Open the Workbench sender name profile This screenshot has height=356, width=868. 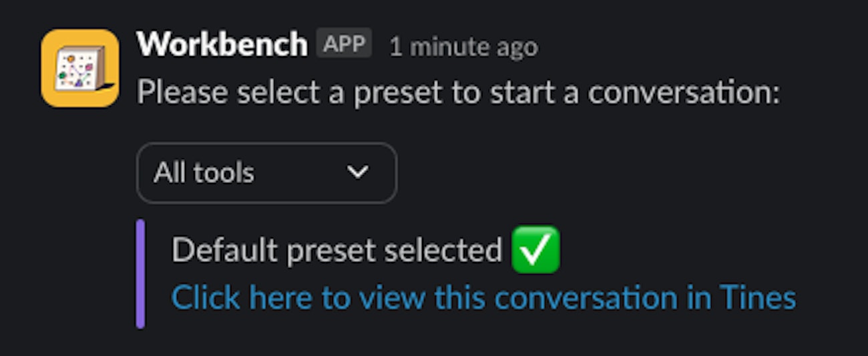point(222,45)
